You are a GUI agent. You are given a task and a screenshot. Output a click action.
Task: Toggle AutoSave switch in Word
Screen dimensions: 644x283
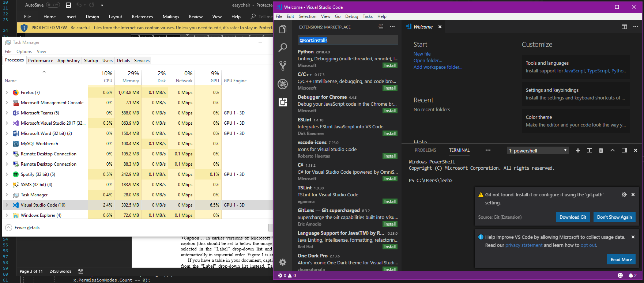[x=53, y=5]
